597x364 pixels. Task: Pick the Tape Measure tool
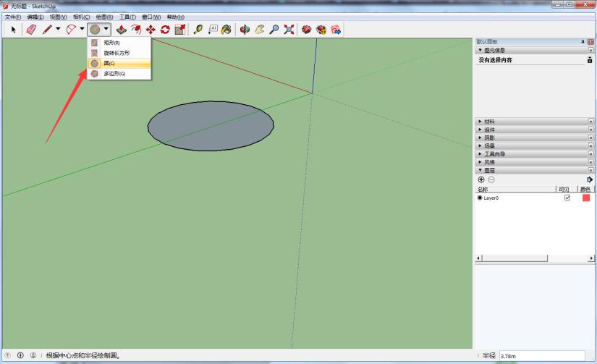coord(198,30)
